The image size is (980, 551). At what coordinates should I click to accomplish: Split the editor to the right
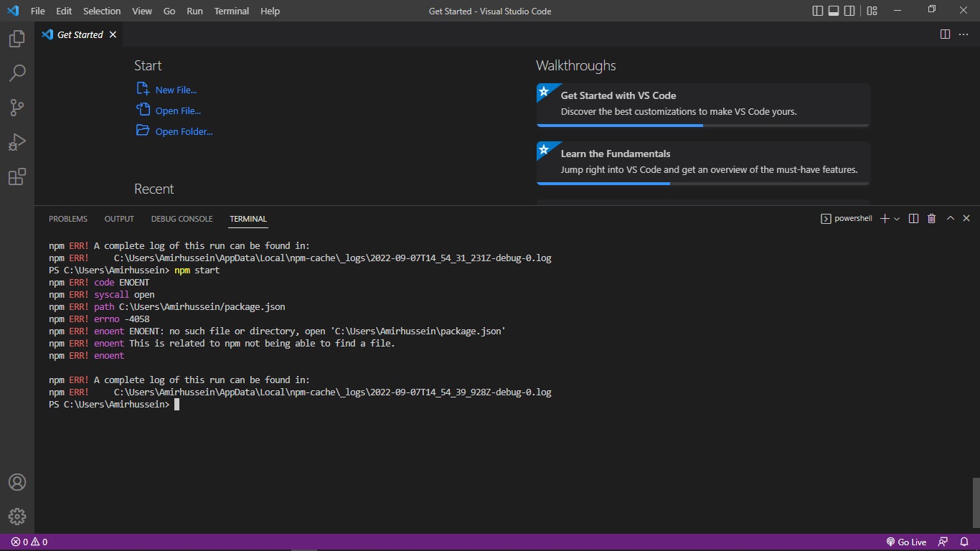click(945, 34)
